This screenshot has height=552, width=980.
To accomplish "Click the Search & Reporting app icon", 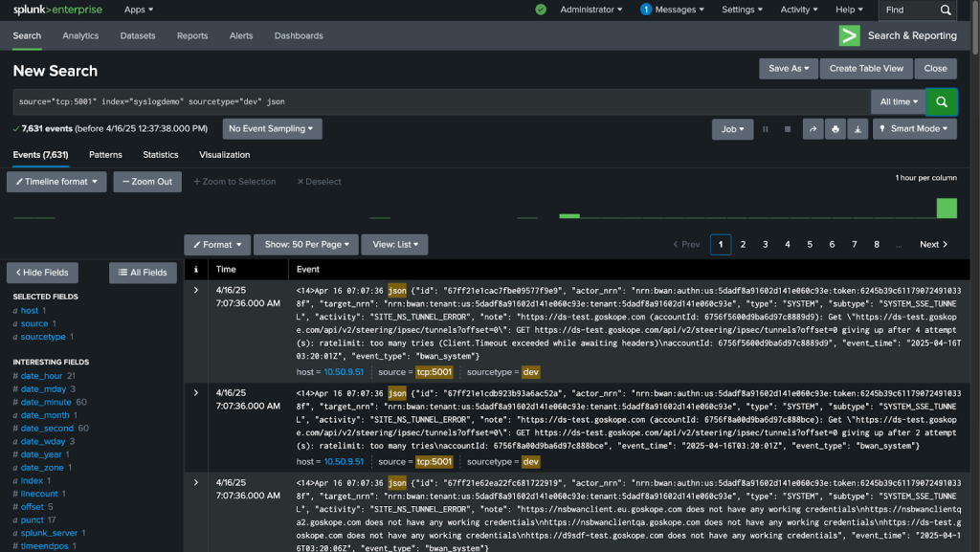I will [850, 35].
